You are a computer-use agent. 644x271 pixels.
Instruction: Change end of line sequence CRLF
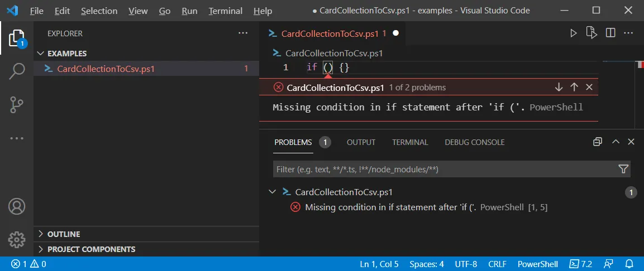pyautogui.click(x=497, y=264)
